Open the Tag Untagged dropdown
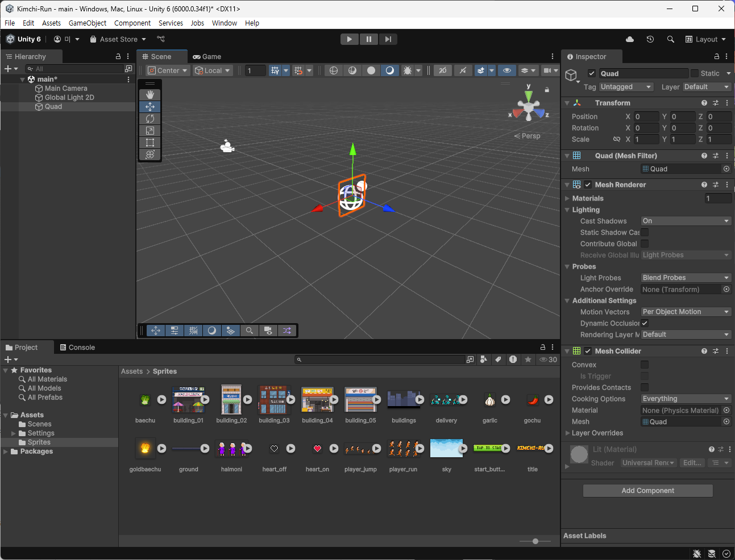Screen dimensions: 735x560 (x=626, y=87)
